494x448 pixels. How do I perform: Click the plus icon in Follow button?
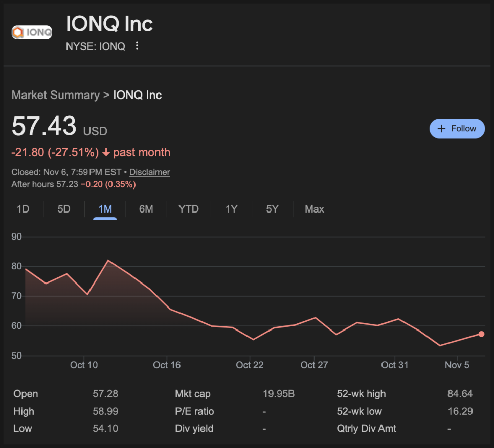(x=441, y=129)
